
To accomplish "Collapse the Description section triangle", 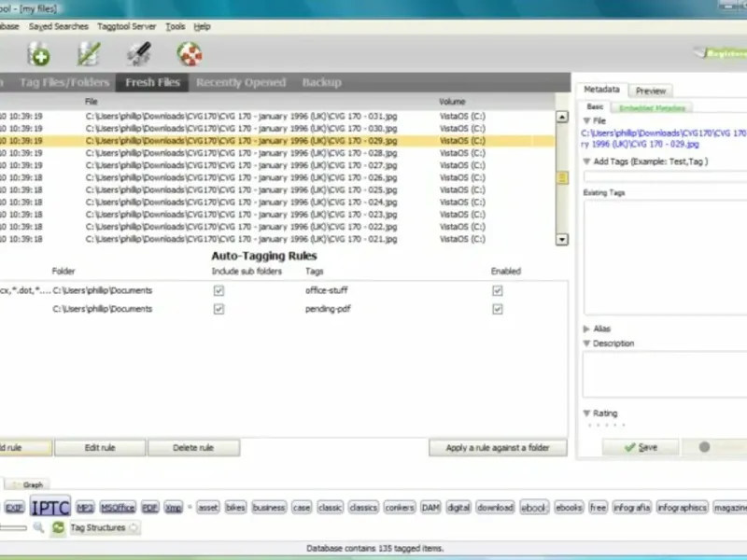I will [587, 343].
